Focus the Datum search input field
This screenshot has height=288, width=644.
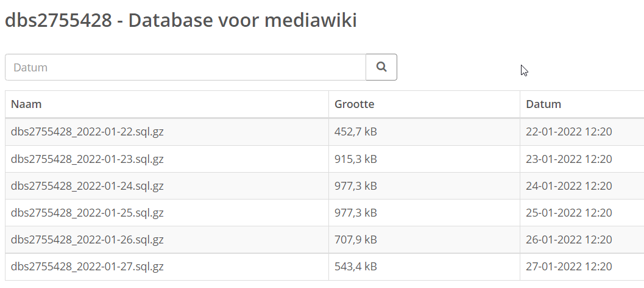point(185,67)
